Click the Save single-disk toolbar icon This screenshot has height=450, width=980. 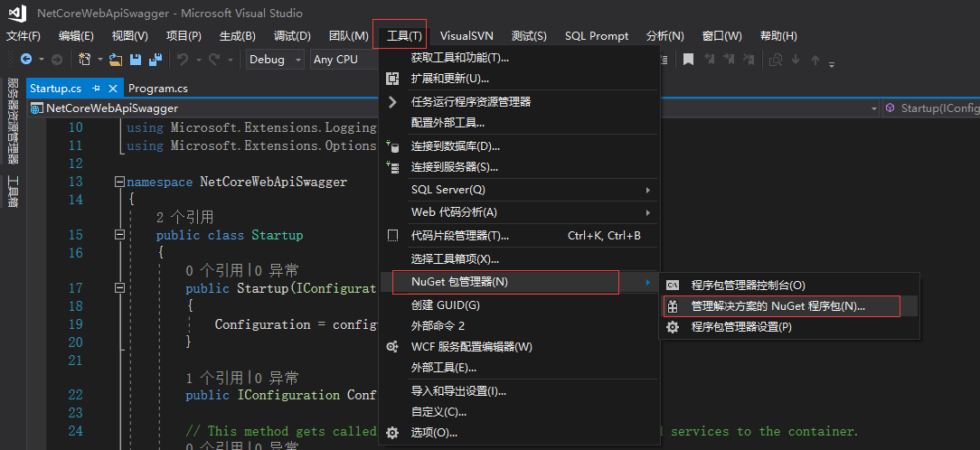[x=135, y=60]
